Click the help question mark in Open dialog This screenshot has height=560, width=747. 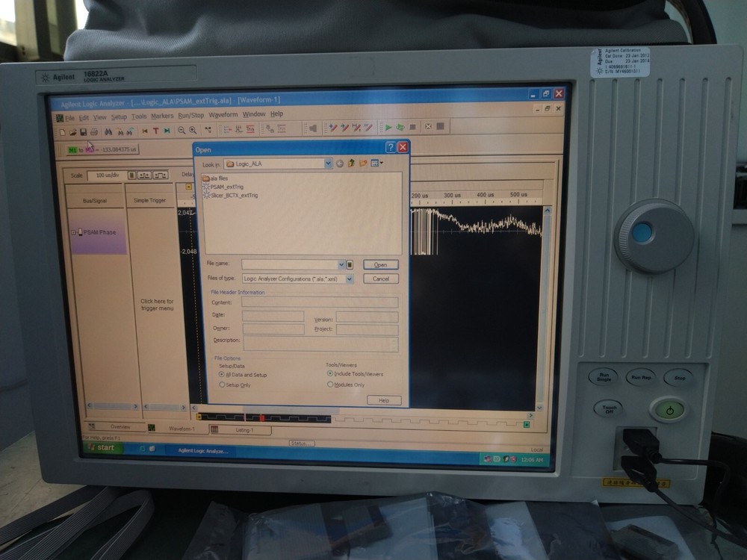(390, 147)
